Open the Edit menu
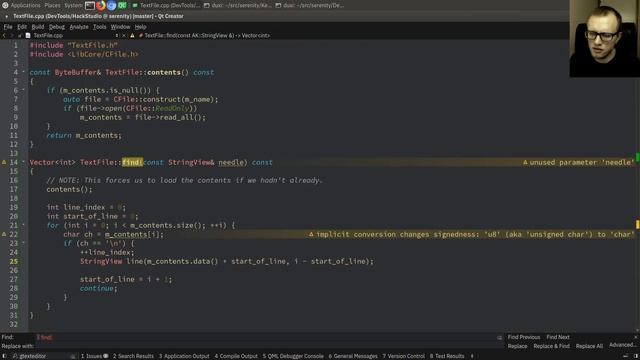Image resolution: width=640 pixels, height=360 pixels. (22, 27)
